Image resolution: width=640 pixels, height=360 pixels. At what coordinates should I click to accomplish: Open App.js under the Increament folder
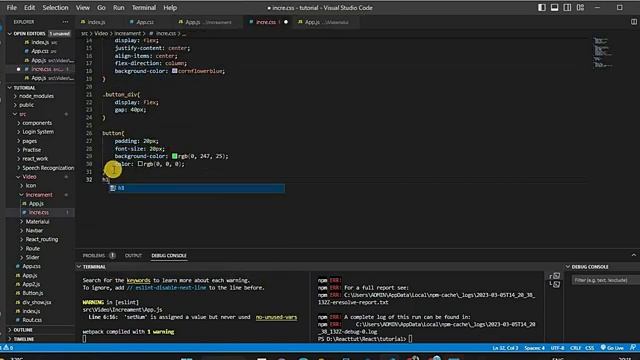coord(36,203)
